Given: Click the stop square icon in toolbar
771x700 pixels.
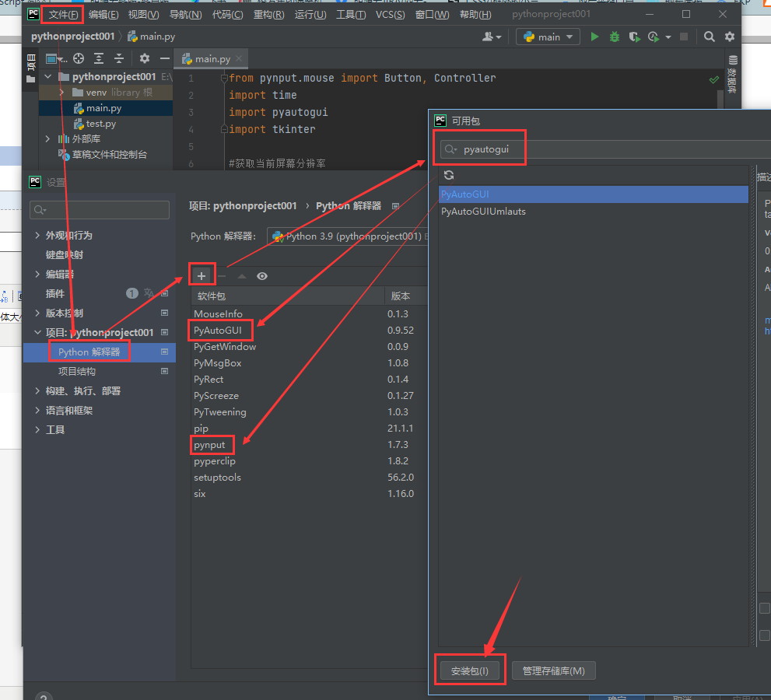Looking at the screenshot, I should [684, 37].
